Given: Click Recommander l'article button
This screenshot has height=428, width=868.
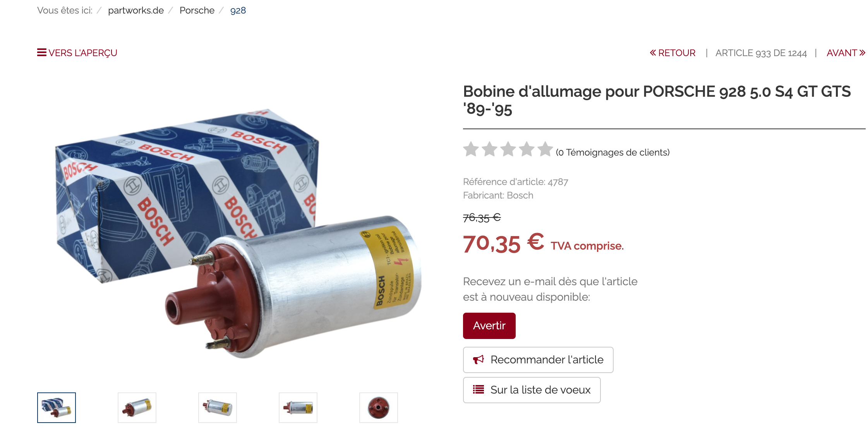Looking at the screenshot, I should (x=538, y=360).
